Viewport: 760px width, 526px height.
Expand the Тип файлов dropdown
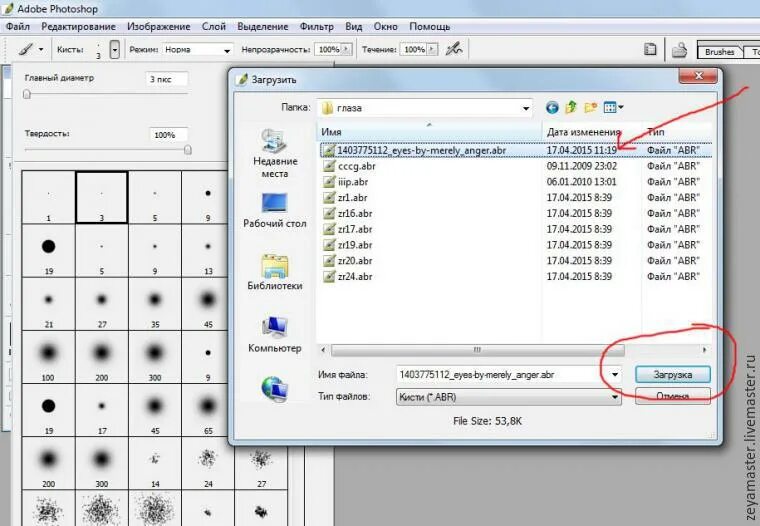click(x=615, y=397)
